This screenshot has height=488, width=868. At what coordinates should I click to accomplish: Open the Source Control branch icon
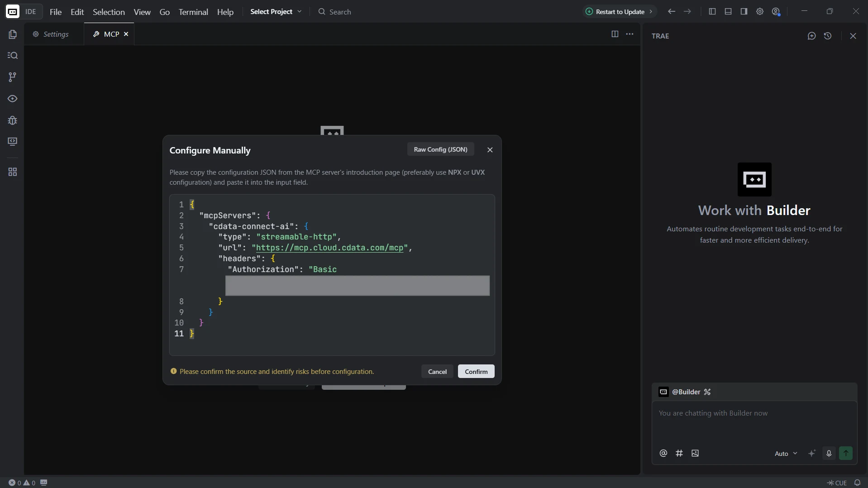(x=13, y=77)
